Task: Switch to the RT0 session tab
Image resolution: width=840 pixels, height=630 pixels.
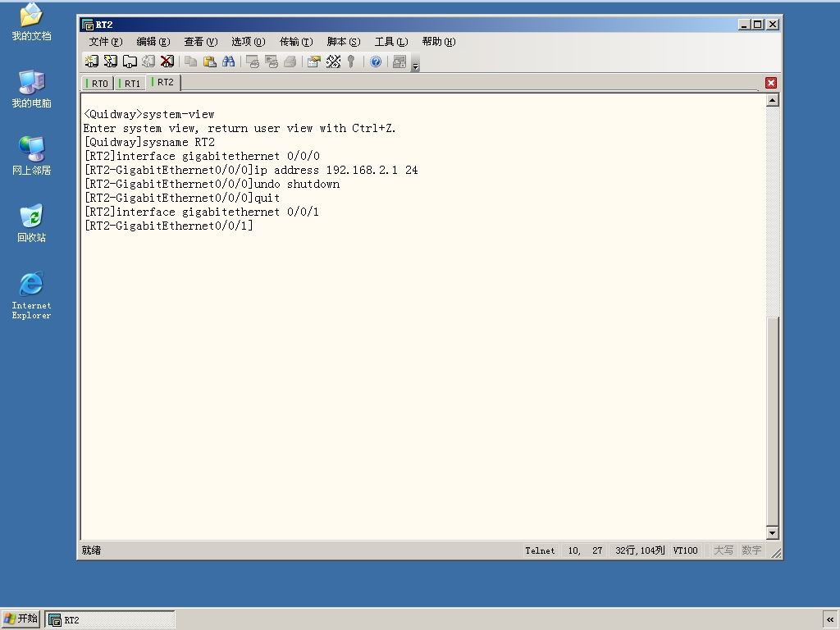Action: [x=98, y=84]
